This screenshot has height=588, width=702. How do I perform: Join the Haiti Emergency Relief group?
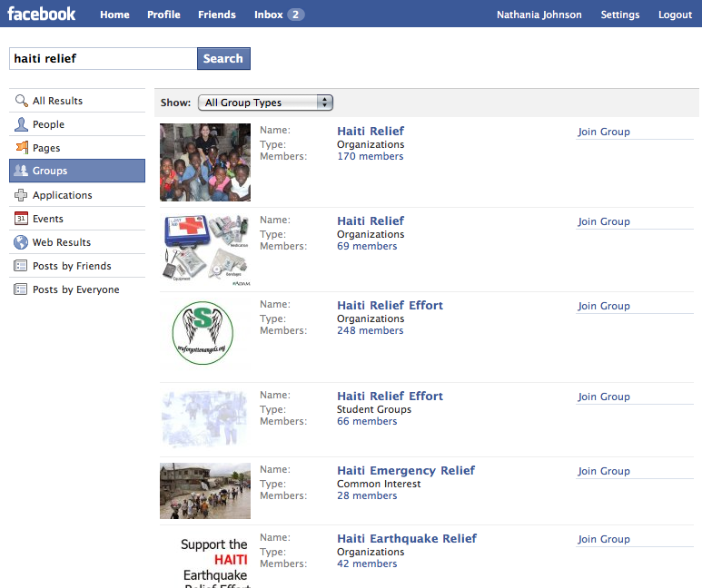(604, 471)
